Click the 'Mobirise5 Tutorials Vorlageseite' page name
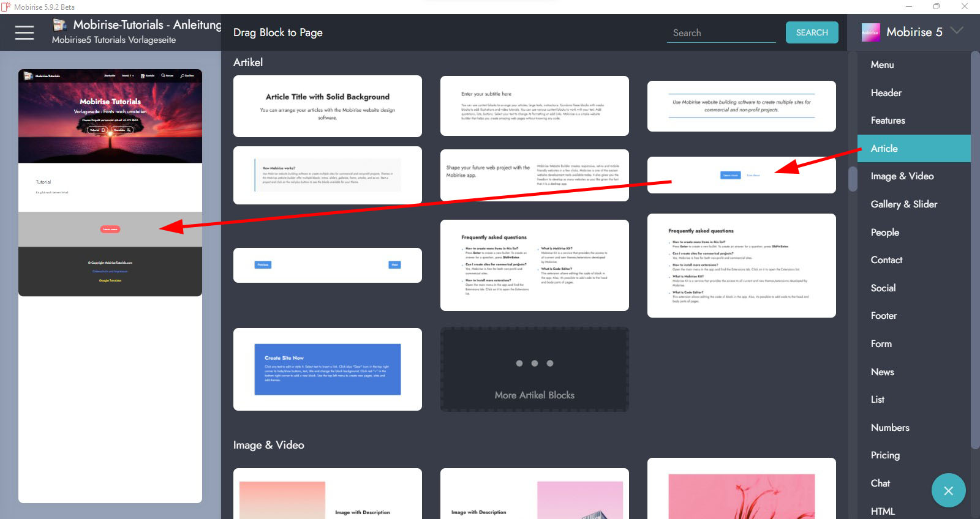The width and height of the screenshot is (980, 519). [x=114, y=40]
